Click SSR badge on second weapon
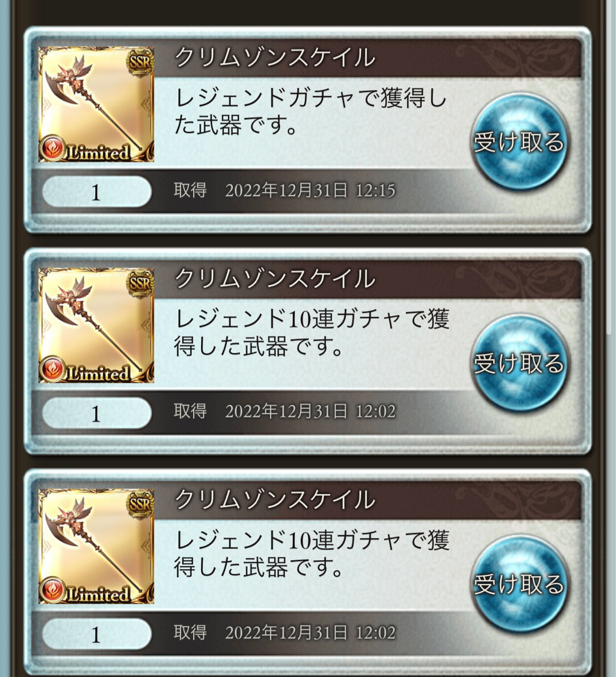The image size is (616, 677). [140, 283]
